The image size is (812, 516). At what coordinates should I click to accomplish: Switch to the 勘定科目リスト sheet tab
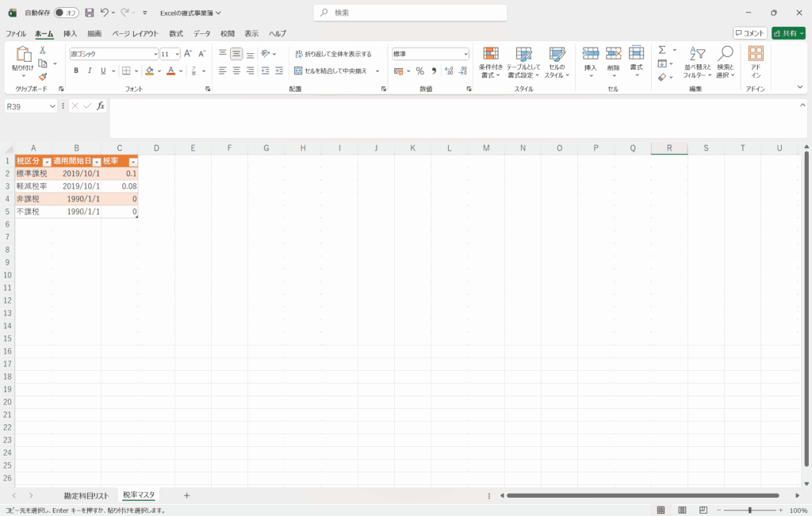point(86,495)
